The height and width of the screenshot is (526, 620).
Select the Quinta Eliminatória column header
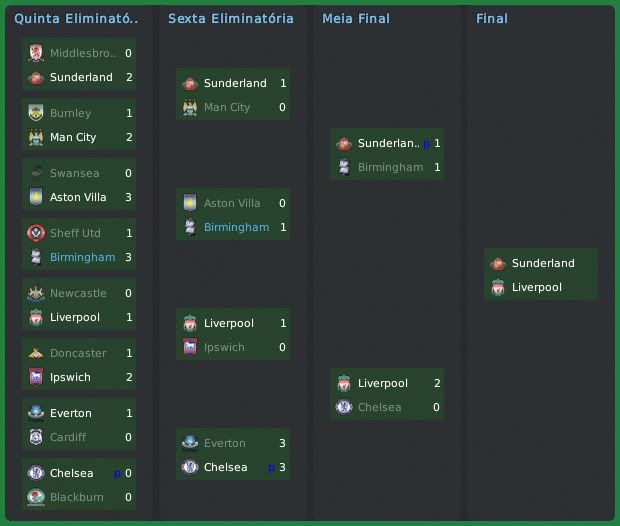[x=76, y=19]
